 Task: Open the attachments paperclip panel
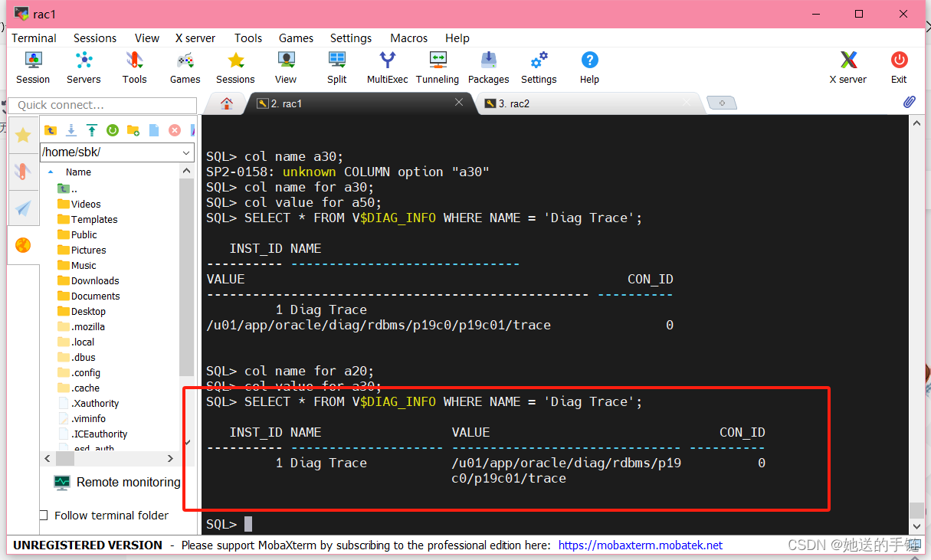(x=910, y=102)
